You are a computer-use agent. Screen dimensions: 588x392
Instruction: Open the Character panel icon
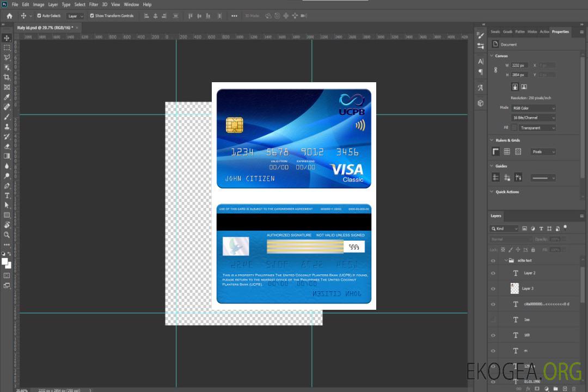pyautogui.click(x=481, y=62)
